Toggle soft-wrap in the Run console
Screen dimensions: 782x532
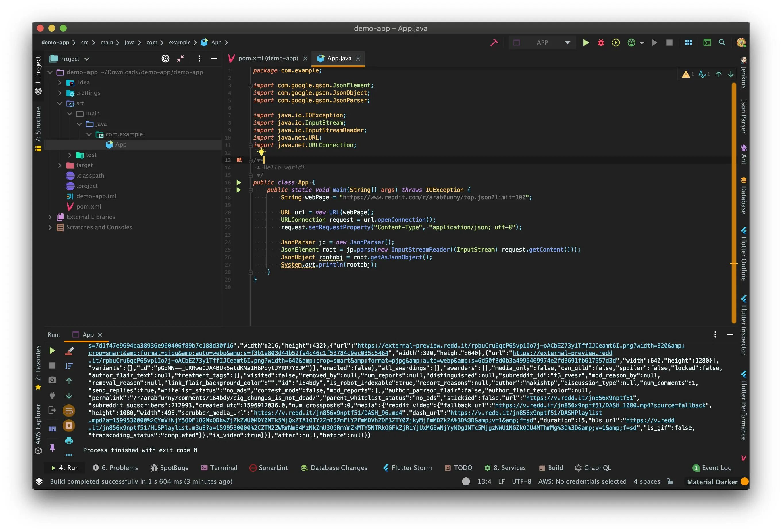(69, 410)
